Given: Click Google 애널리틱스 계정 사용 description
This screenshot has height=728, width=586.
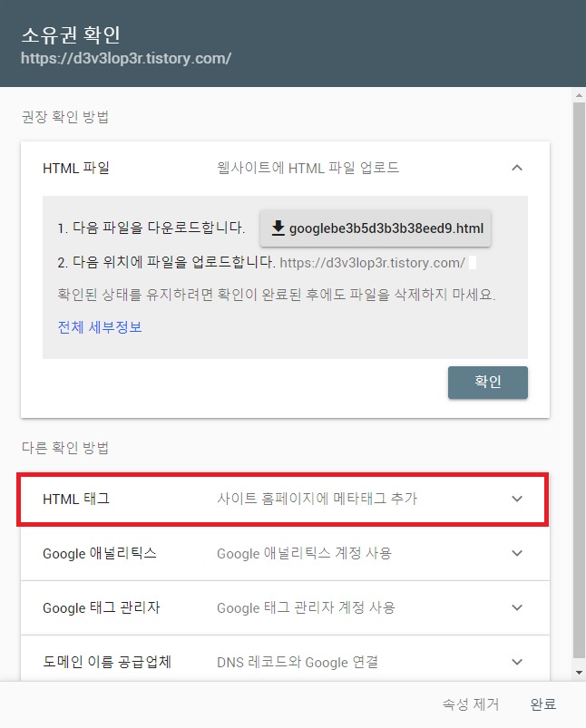Looking at the screenshot, I should (304, 553).
